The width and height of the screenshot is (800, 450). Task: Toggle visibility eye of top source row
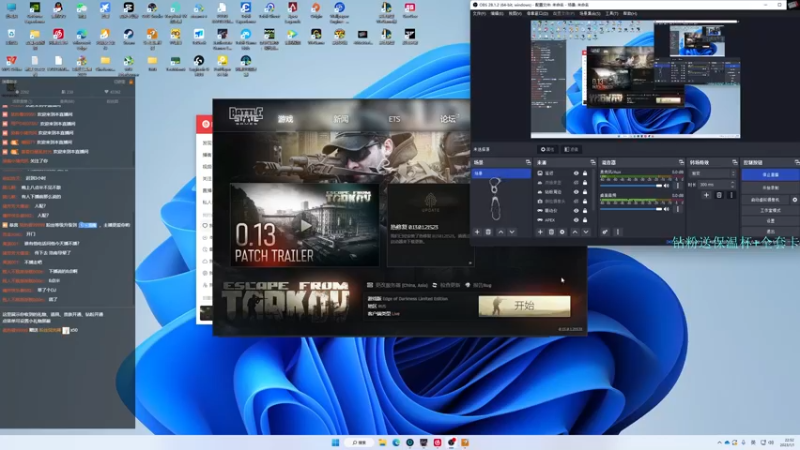576,173
